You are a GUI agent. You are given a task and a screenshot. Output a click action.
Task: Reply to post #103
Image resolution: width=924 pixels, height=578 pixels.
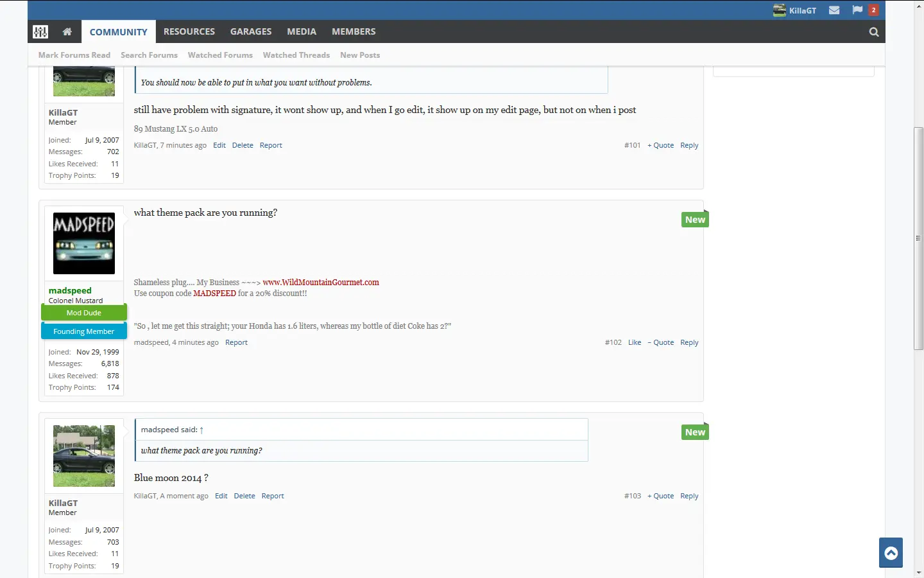(x=689, y=496)
